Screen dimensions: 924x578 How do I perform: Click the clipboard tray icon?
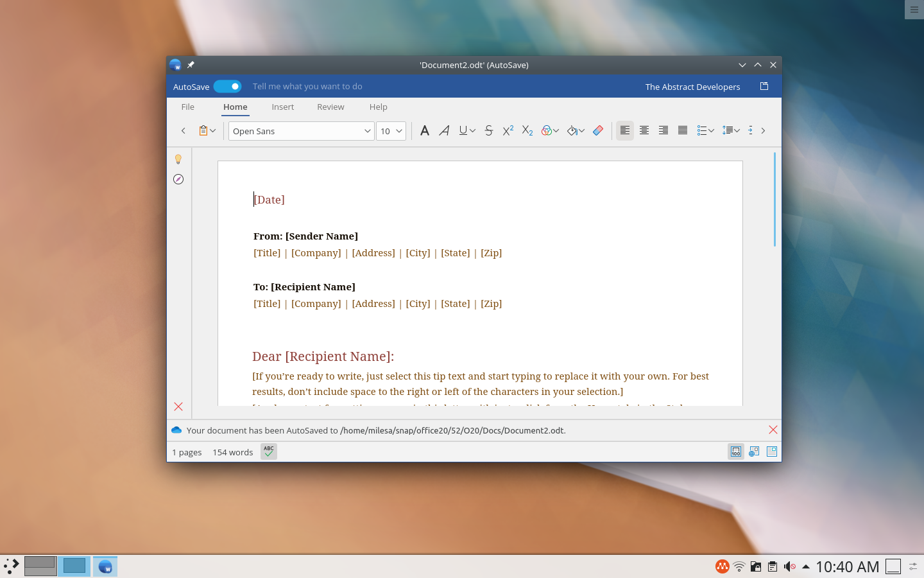(x=773, y=566)
